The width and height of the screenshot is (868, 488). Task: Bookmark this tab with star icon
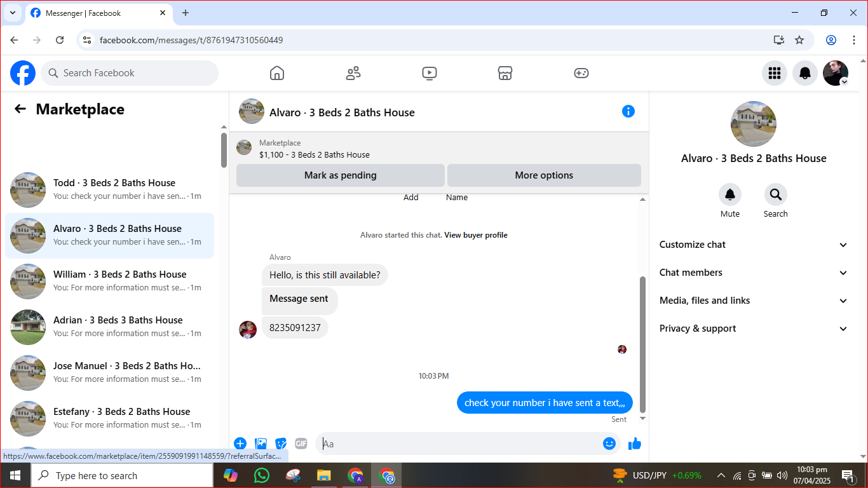click(799, 40)
